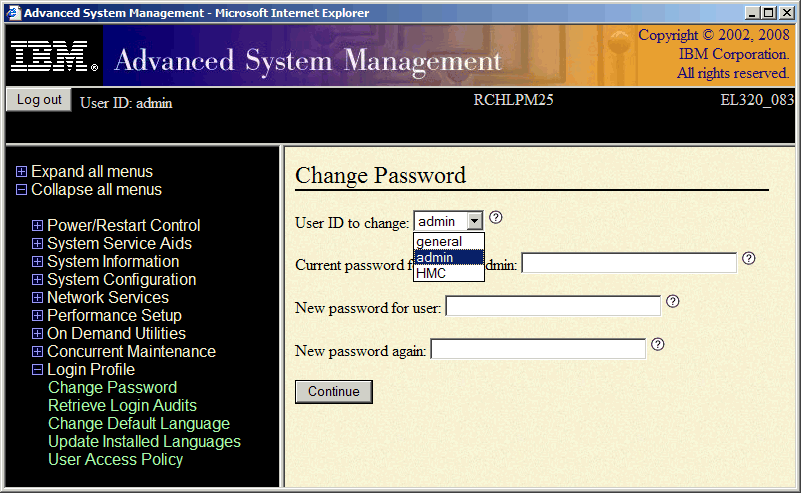The height and width of the screenshot is (493, 801).
Task: Maximize the Internet Explorer window
Action: click(769, 13)
